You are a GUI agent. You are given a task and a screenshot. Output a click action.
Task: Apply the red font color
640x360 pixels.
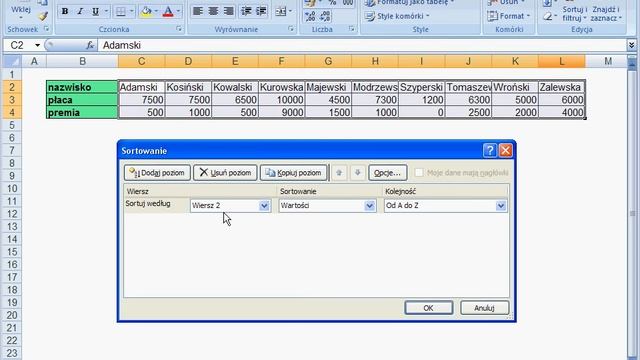click(x=168, y=11)
